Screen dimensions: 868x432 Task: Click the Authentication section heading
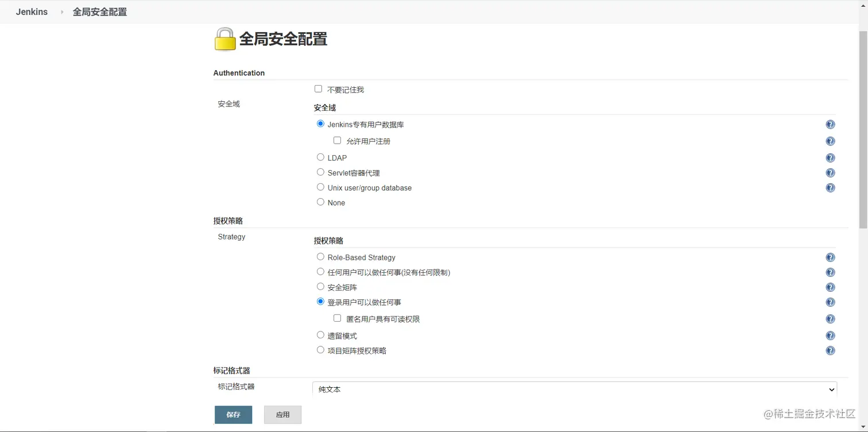(x=239, y=73)
